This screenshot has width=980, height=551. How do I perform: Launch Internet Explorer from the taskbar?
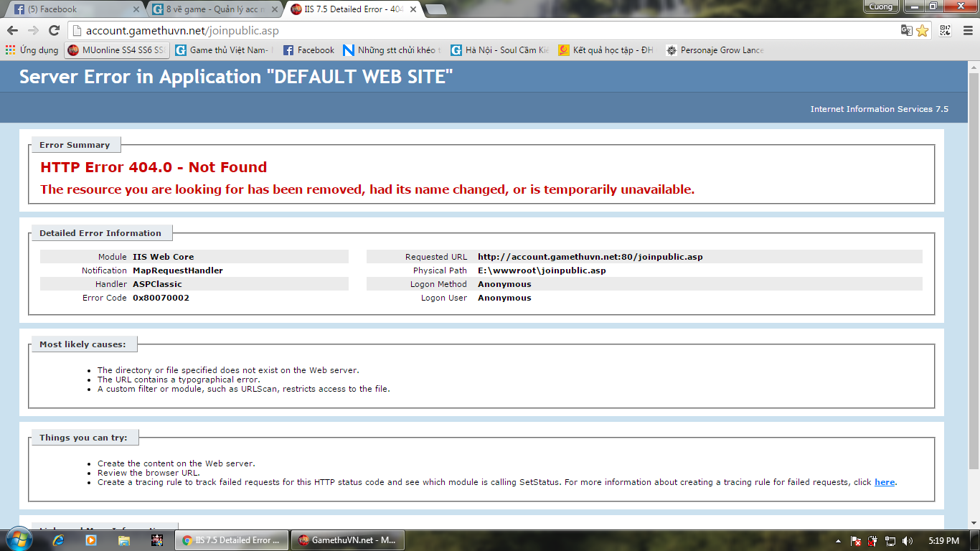[59, 540]
